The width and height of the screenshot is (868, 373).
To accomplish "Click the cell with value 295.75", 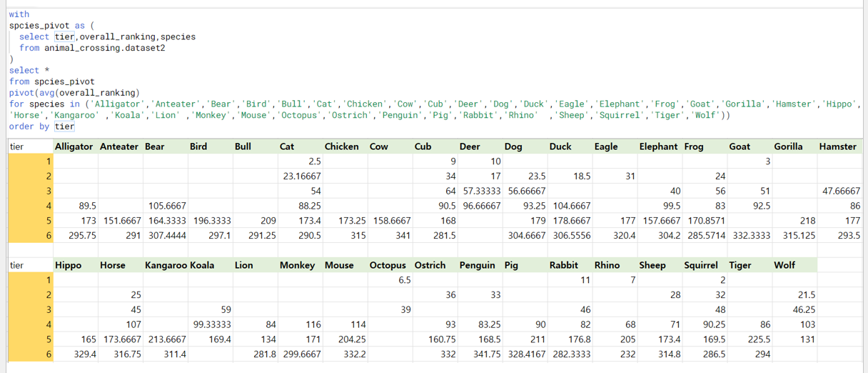I will coord(83,235).
